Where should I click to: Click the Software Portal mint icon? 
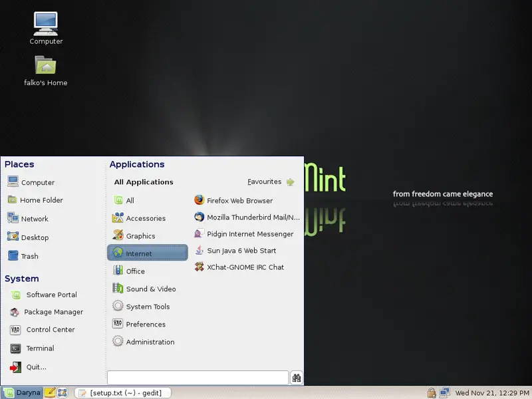point(15,295)
